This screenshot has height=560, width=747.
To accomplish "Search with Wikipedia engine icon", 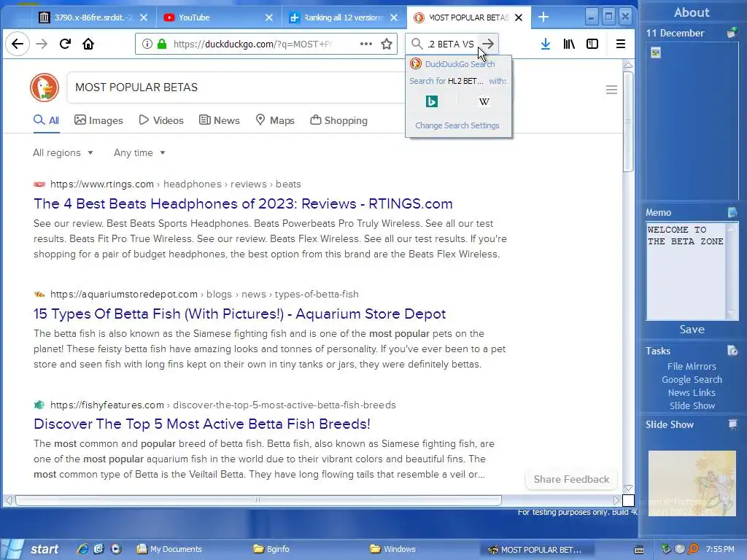I will tap(484, 101).
